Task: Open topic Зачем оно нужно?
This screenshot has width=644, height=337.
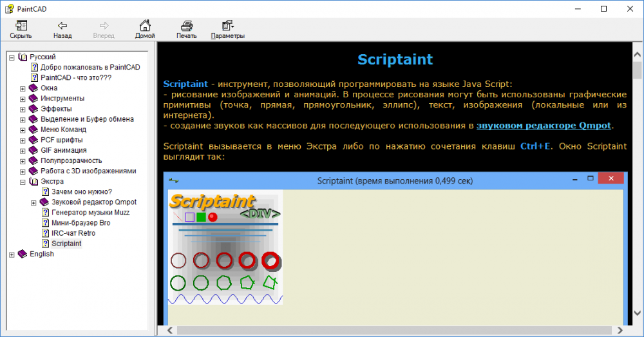Action: (81, 191)
